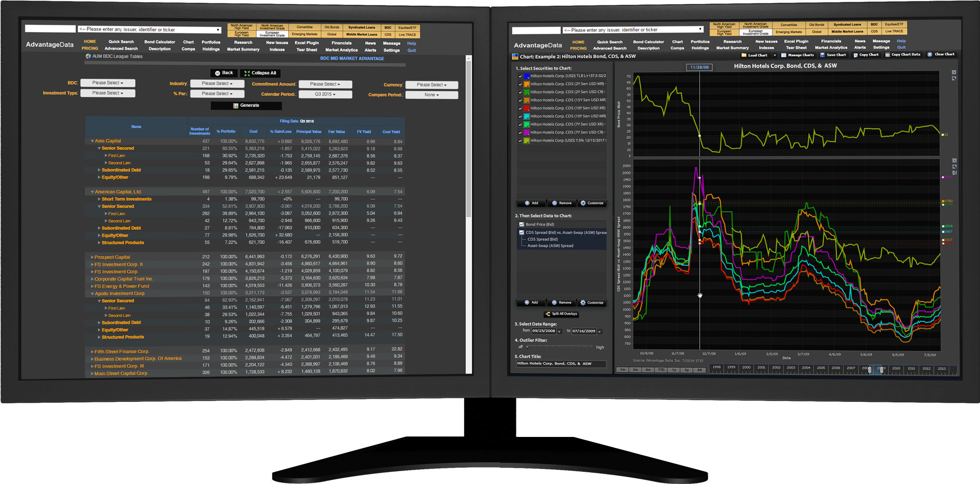Screen dimensions: 980x484
Task: Uncheck Hilton CDS (10Y Sen USD XR) security
Action: pos(520,108)
